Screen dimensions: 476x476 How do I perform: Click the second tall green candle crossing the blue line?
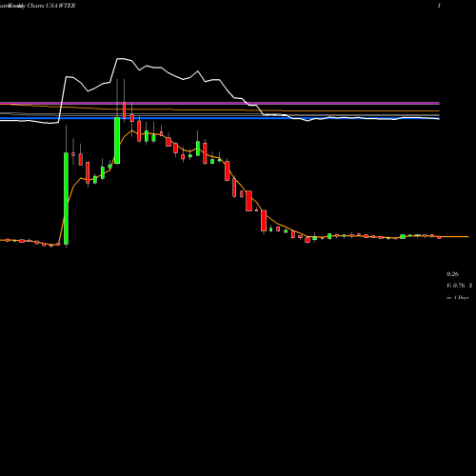117,141
